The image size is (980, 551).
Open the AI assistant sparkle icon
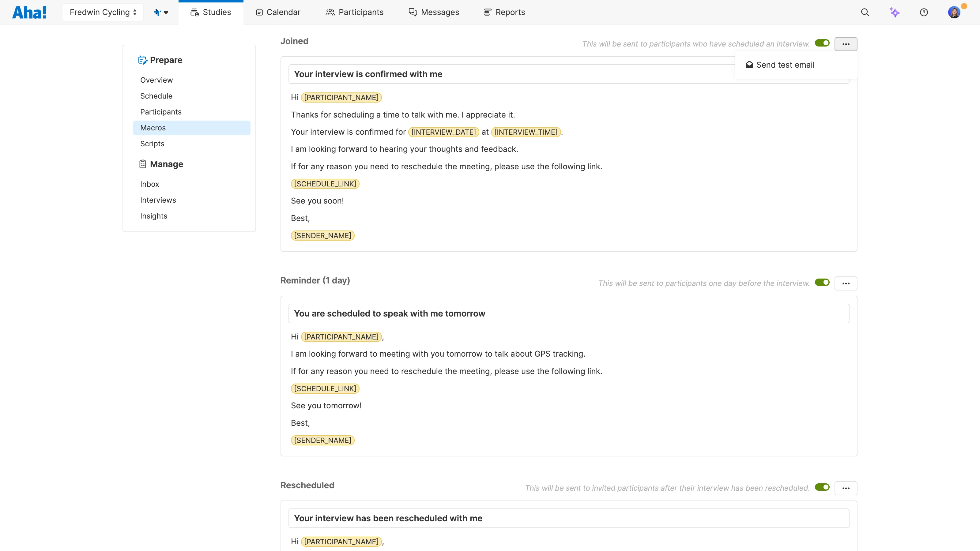[x=895, y=12]
